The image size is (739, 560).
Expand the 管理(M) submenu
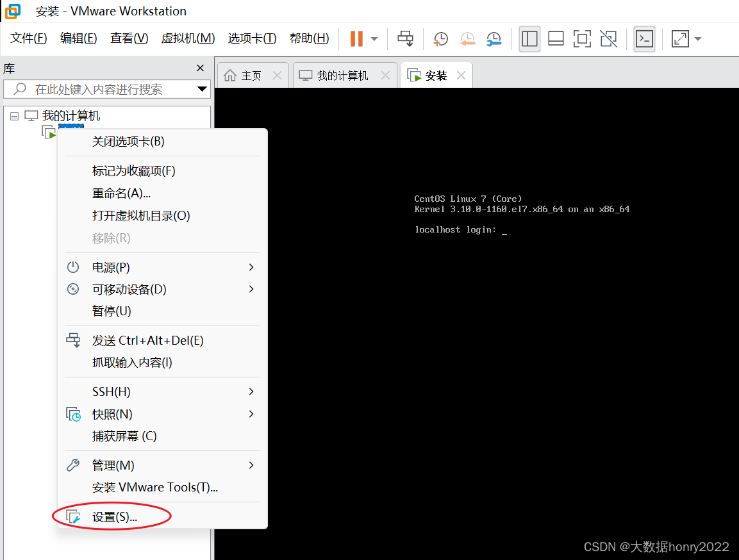coord(162,465)
